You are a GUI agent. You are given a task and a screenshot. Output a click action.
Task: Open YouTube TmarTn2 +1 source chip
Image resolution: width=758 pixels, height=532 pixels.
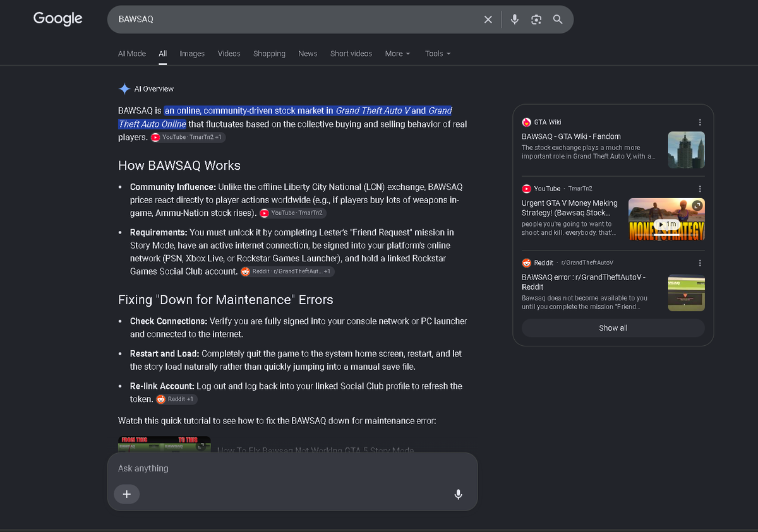coord(188,137)
